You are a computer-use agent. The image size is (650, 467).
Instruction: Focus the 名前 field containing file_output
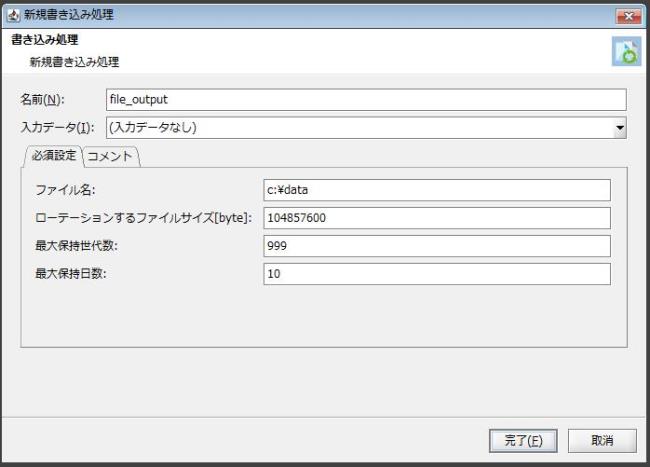click(x=365, y=100)
